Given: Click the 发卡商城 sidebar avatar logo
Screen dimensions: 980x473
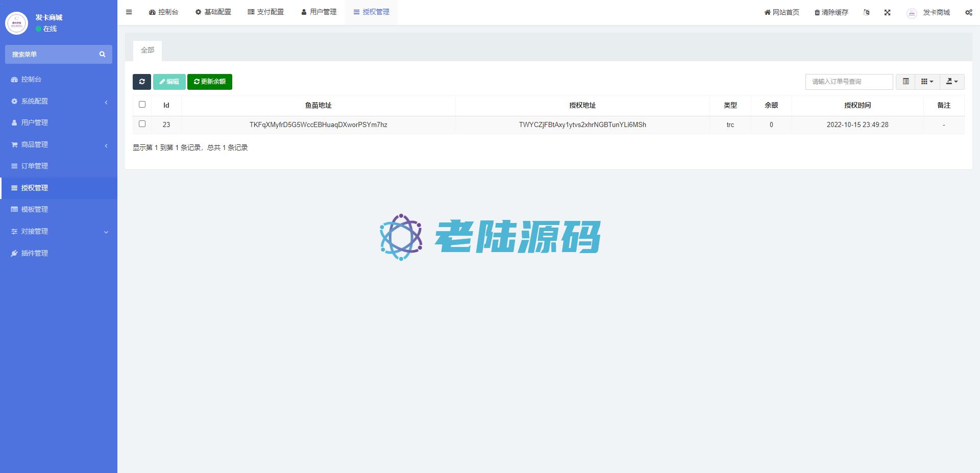Looking at the screenshot, I should click(x=16, y=23).
